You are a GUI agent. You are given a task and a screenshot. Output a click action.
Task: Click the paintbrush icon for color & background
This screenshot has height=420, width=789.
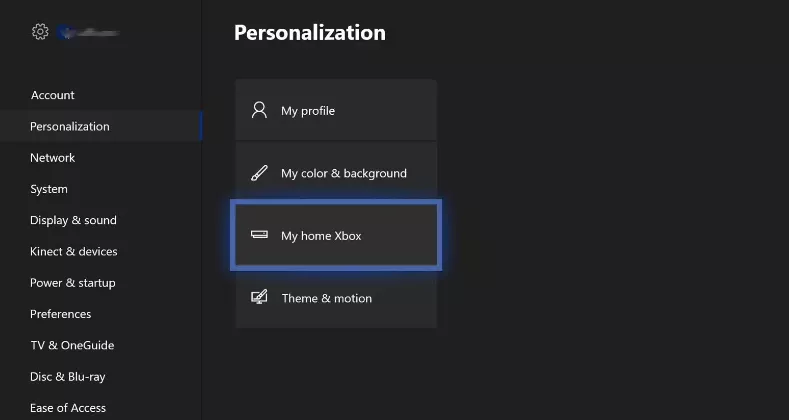click(259, 173)
